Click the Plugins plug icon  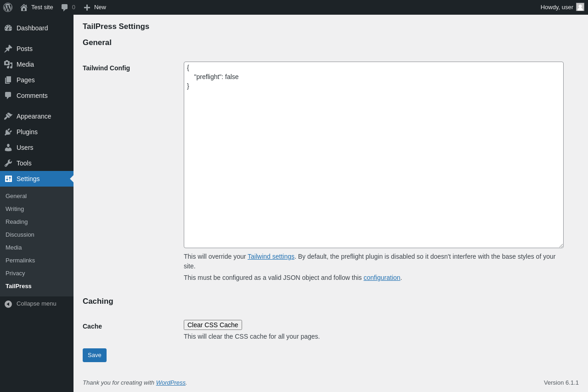[x=8, y=132]
